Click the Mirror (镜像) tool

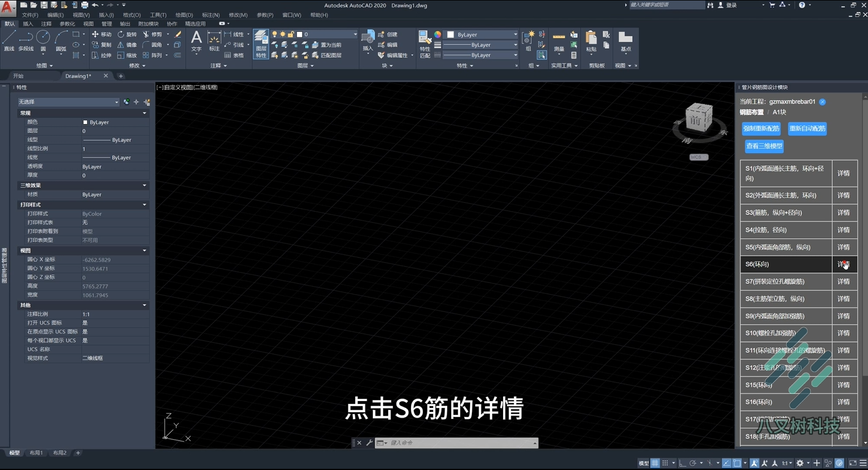pyautogui.click(x=127, y=45)
